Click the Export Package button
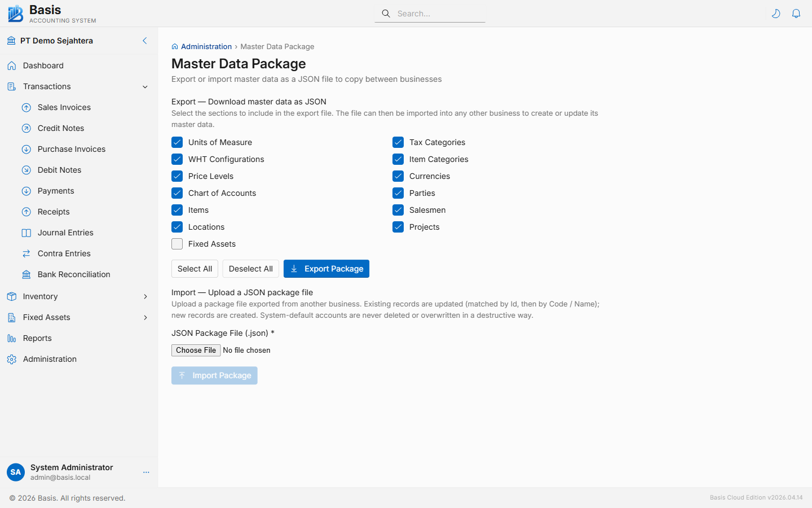 pyautogui.click(x=326, y=269)
